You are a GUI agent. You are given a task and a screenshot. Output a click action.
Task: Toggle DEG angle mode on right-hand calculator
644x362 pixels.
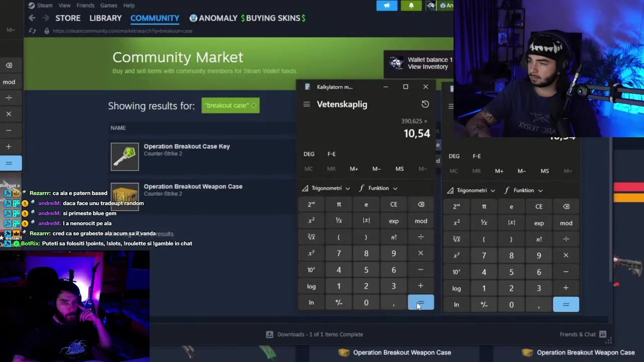[454, 156]
